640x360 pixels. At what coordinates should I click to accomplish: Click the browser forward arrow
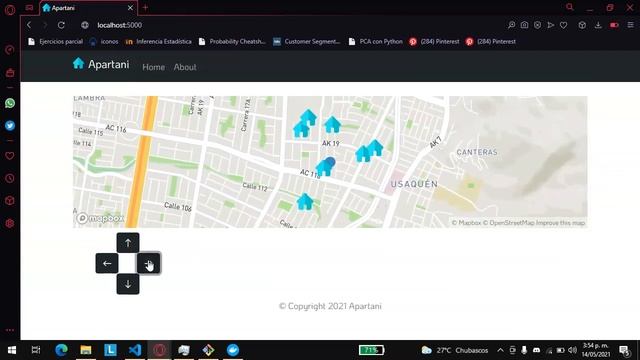tap(45, 25)
